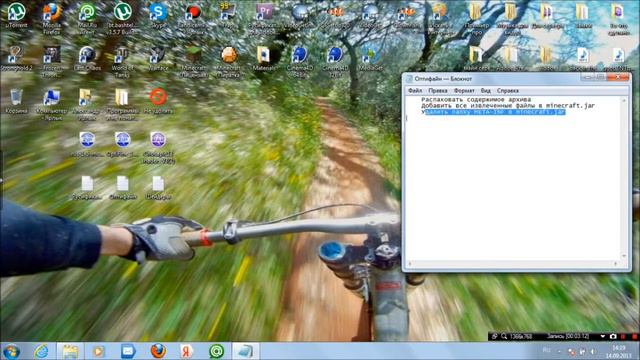Open the Справка menu in Notepad
This screenshot has height=360, width=640.
coord(508,91)
